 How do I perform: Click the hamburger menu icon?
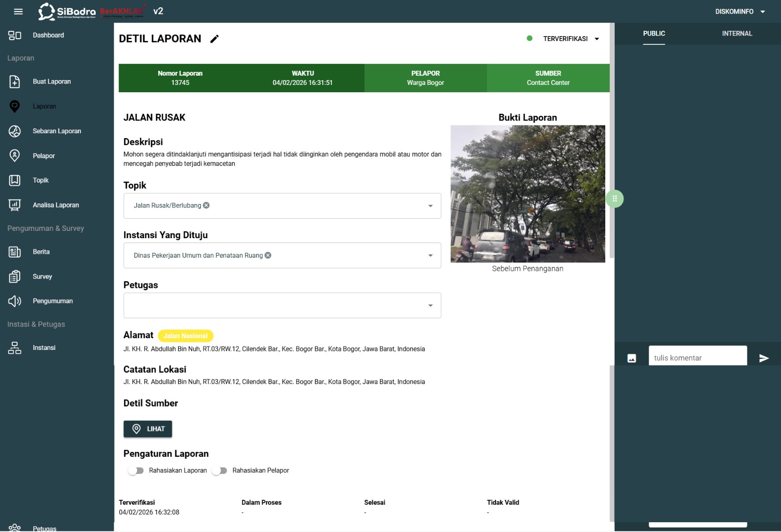[x=18, y=11]
